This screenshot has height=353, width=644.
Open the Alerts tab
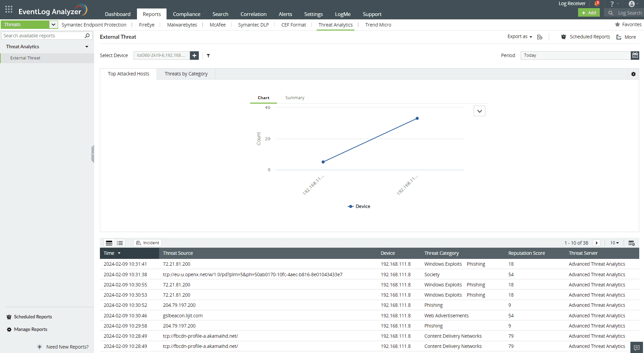pos(285,14)
